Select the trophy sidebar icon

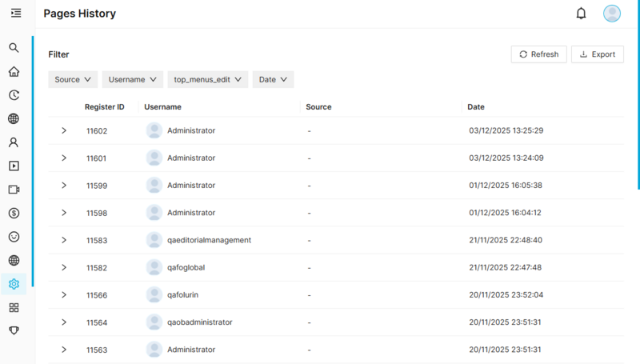(x=14, y=330)
